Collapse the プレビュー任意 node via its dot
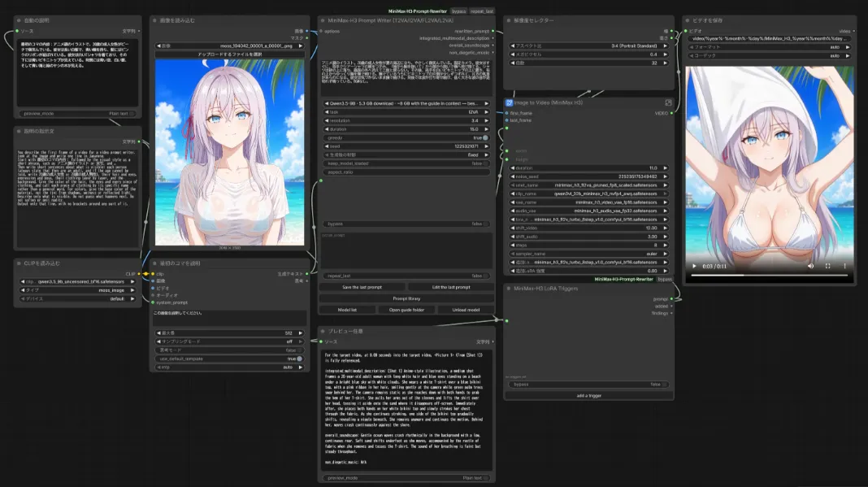The height and width of the screenshot is (487, 868). [323, 331]
